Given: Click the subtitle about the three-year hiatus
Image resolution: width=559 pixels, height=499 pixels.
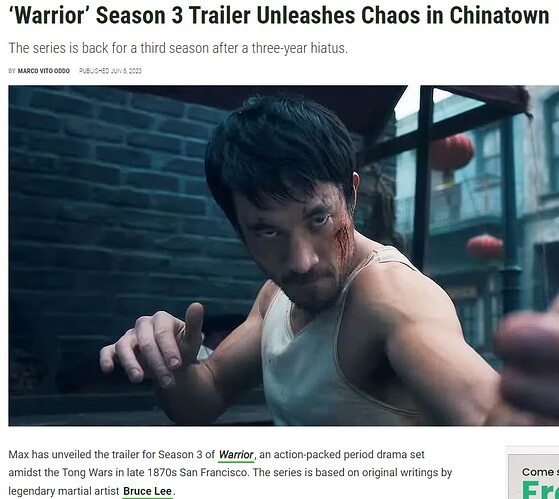Looking at the screenshot, I should point(178,48).
